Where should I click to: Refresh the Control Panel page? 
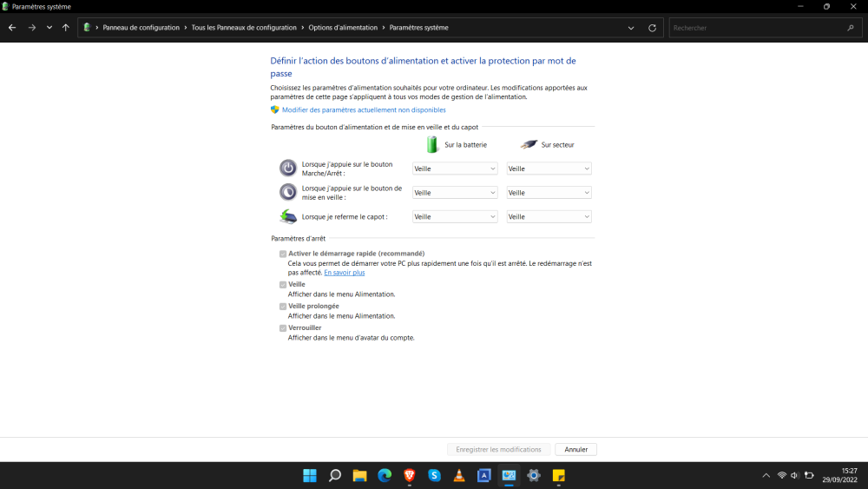(652, 28)
